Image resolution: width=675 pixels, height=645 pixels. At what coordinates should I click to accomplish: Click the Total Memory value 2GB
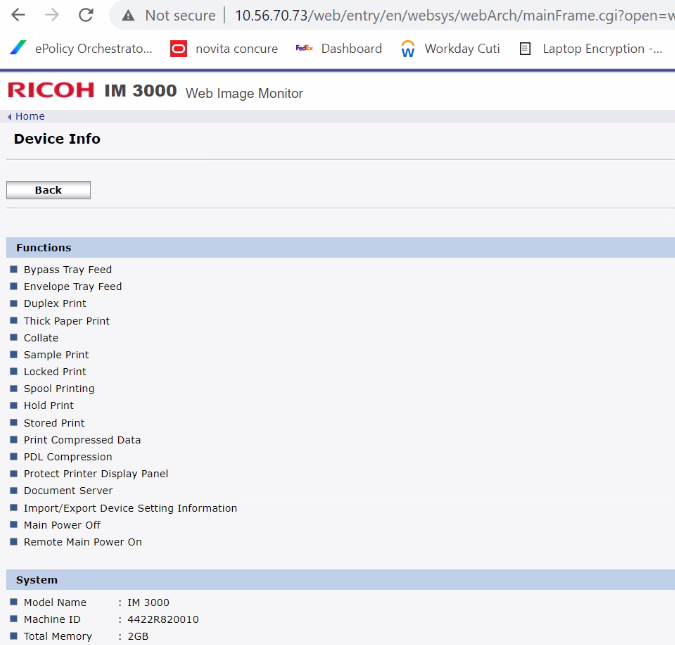[138, 636]
